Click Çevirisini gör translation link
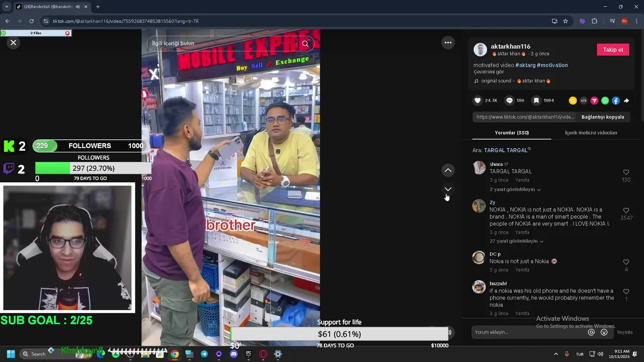This screenshot has height=362, width=644. pyautogui.click(x=489, y=72)
